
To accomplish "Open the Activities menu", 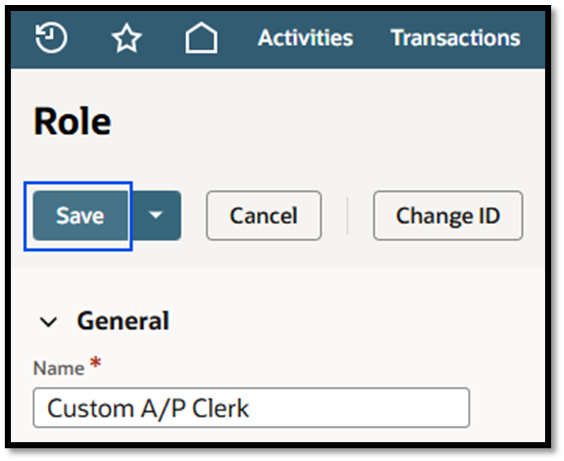I will pyautogui.click(x=305, y=38).
